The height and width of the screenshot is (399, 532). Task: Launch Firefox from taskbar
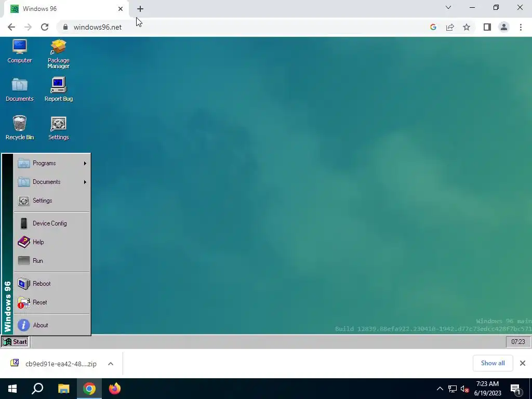pos(115,389)
